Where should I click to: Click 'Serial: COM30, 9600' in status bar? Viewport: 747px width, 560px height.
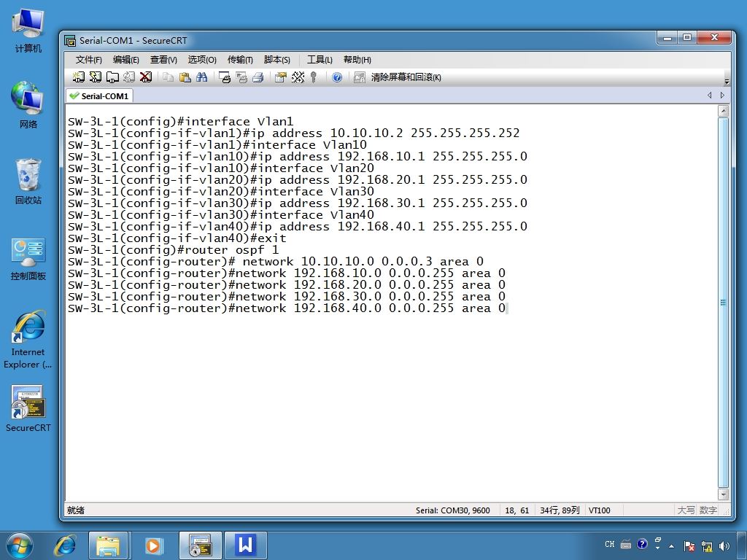tap(452, 510)
